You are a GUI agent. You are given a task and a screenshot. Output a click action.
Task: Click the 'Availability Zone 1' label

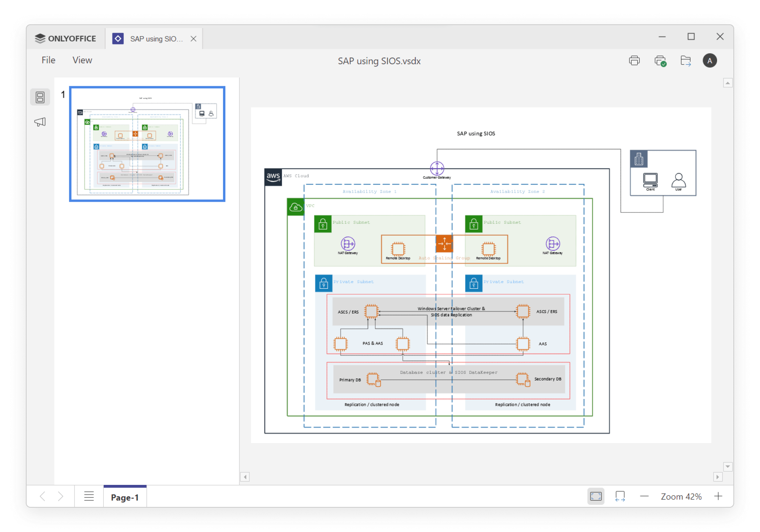369,192
